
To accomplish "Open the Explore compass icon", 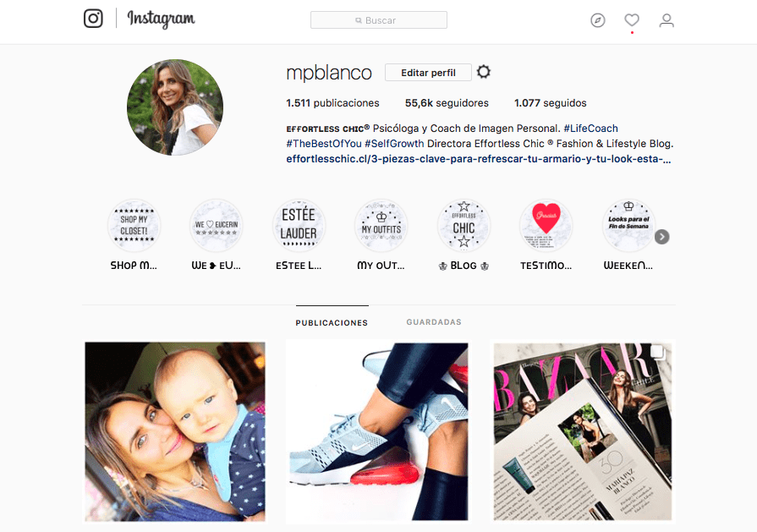I will tap(598, 20).
